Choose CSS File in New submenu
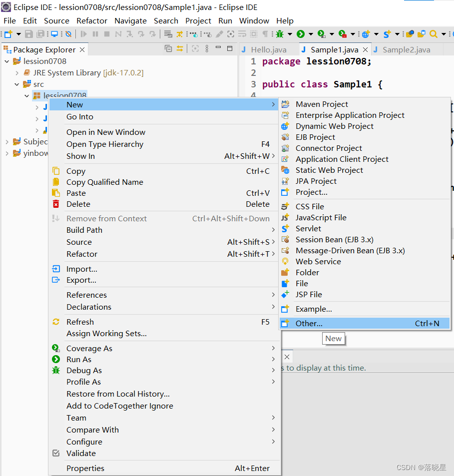This screenshot has height=476, width=454. coord(364,207)
